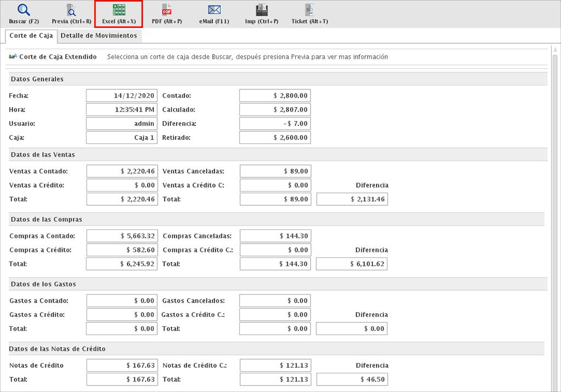Click the Fecha field showing 14/12/2020

[x=122, y=95]
